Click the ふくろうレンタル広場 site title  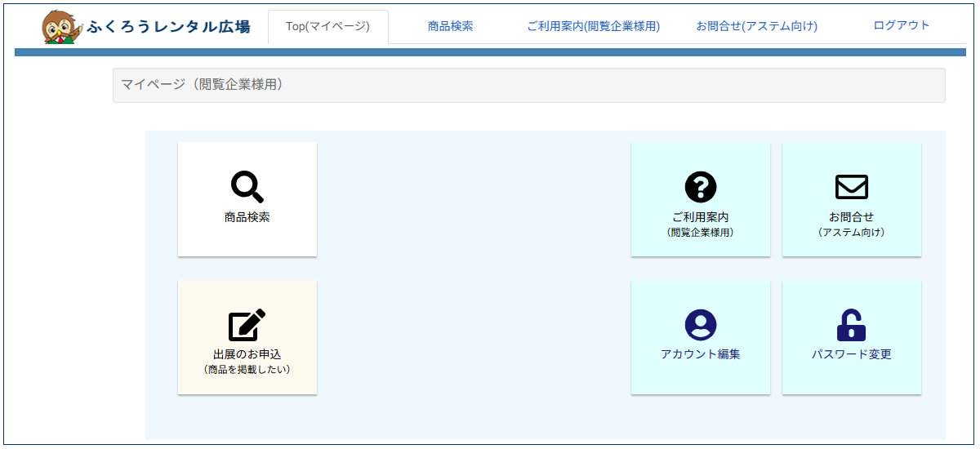point(168,27)
